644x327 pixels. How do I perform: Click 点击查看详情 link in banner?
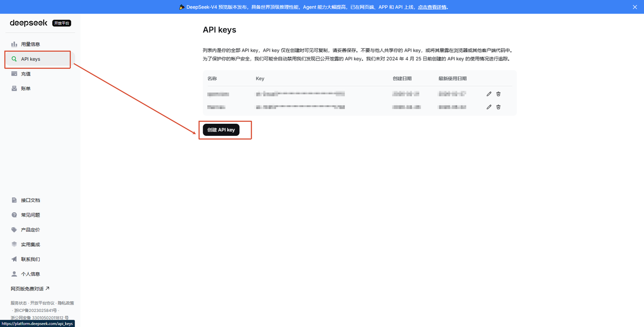coord(432,7)
